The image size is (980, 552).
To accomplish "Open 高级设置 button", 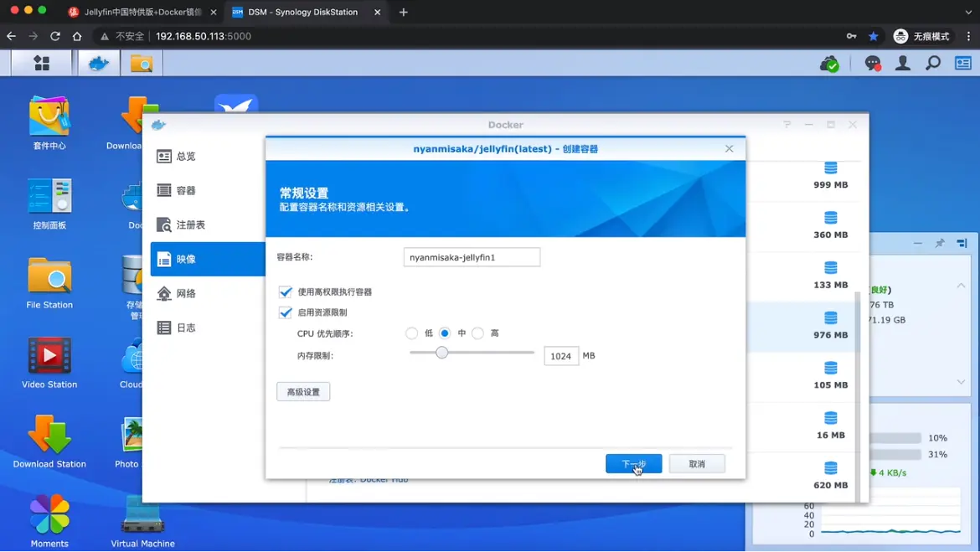I will [303, 392].
